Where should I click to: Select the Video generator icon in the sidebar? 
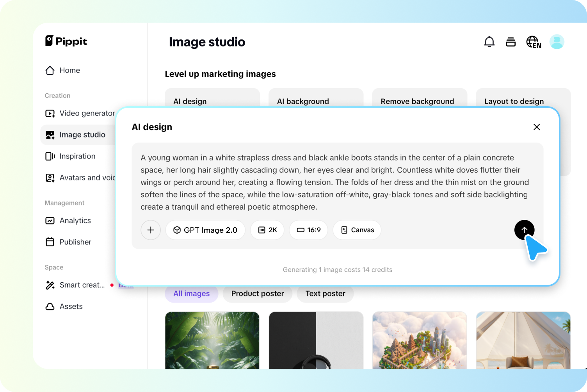coord(50,113)
